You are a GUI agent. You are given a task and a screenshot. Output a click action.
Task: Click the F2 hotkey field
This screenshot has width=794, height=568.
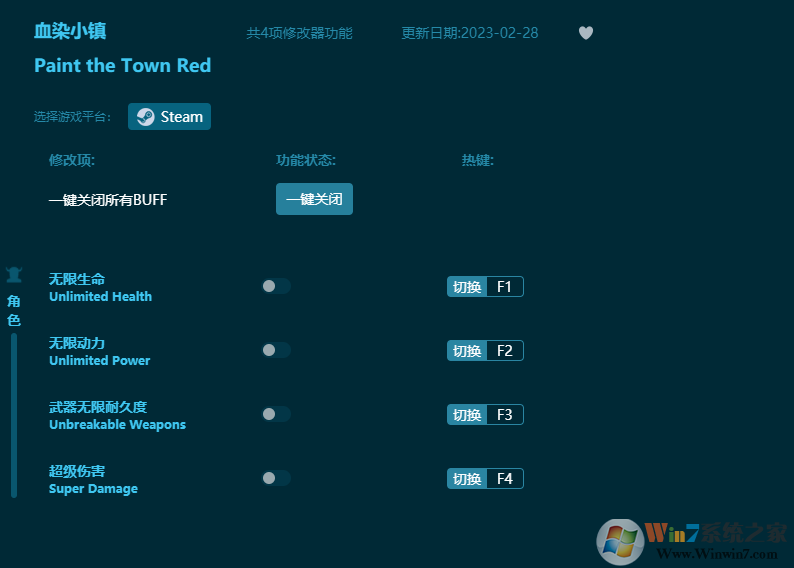pyautogui.click(x=505, y=351)
